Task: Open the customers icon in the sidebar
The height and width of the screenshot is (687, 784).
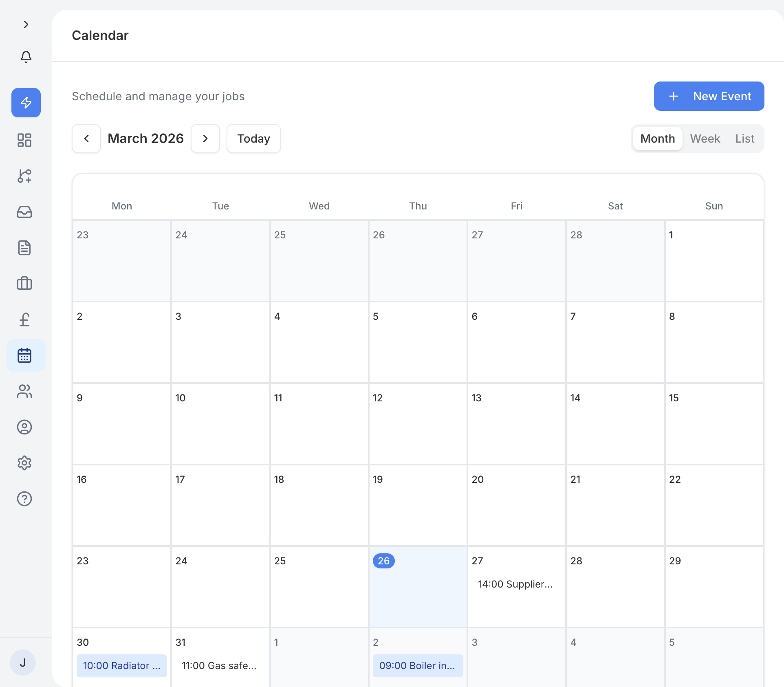Action: [x=24, y=392]
